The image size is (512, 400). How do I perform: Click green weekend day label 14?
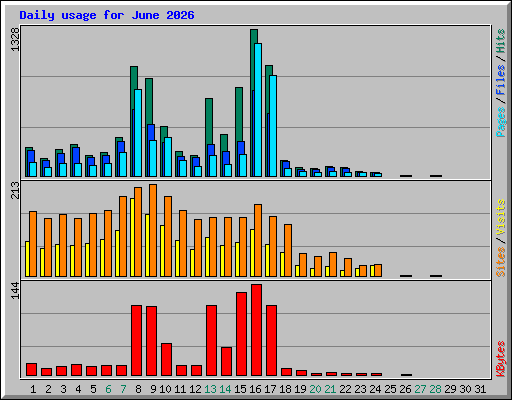pyautogui.click(x=225, y=389)
